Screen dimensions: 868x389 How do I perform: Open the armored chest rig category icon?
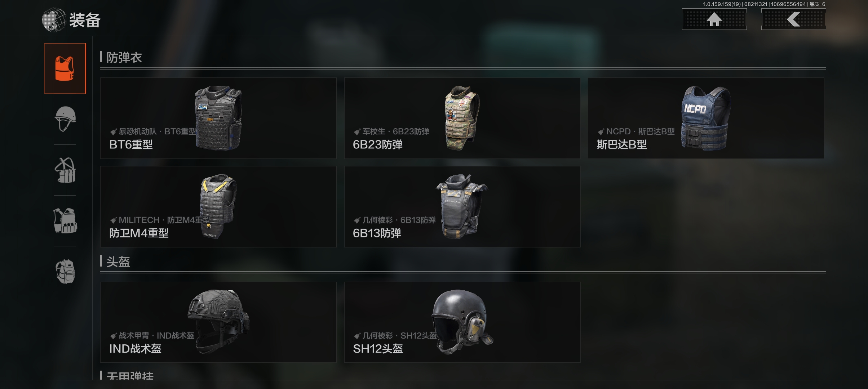pos(65,221)
